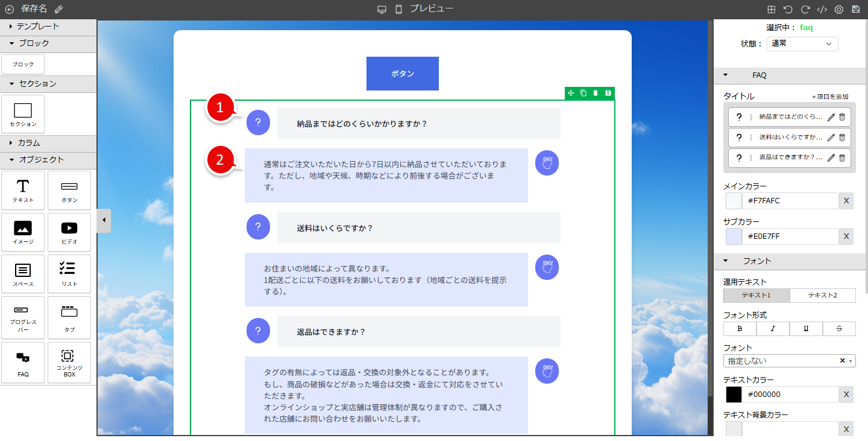
Task: Toggle italic font format button
Action: [x=773, y=329]
